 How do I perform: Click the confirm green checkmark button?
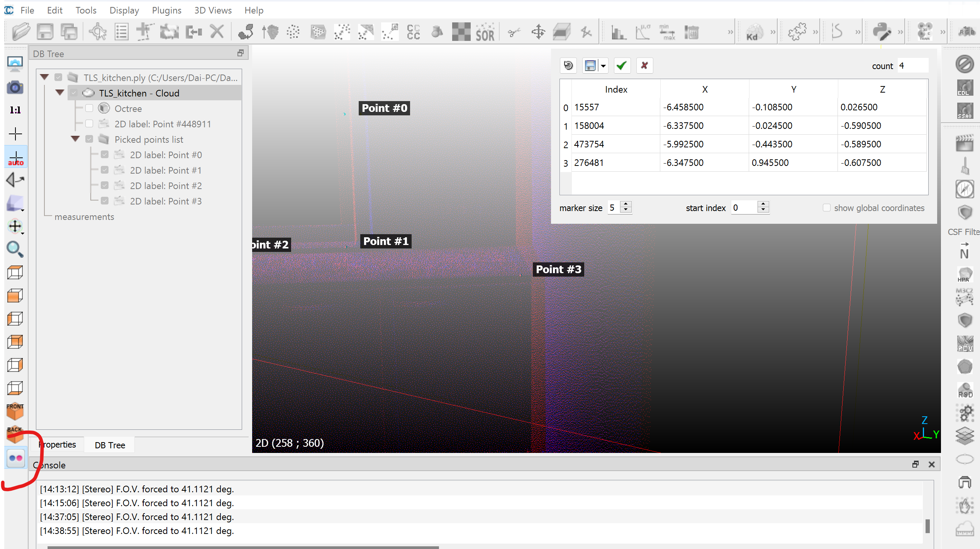(x=621, y=65)
